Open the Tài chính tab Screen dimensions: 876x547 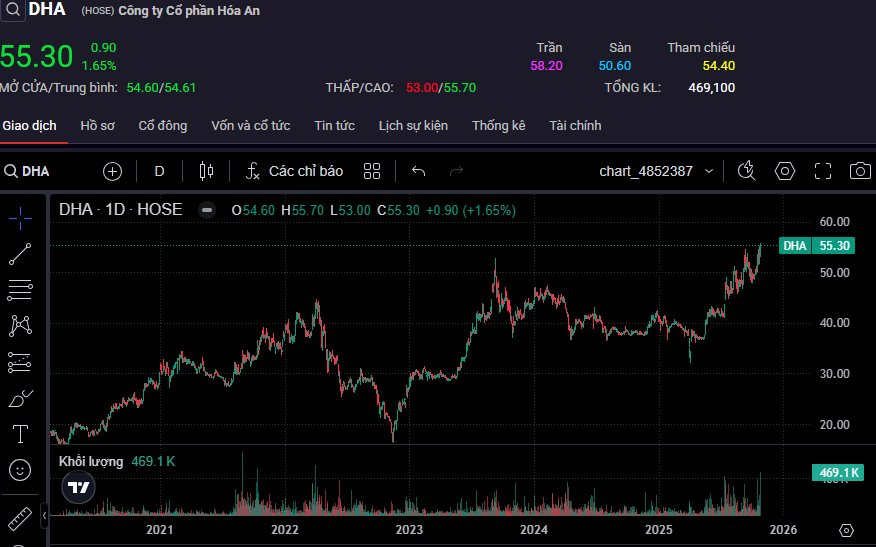(x=575, y=126)
